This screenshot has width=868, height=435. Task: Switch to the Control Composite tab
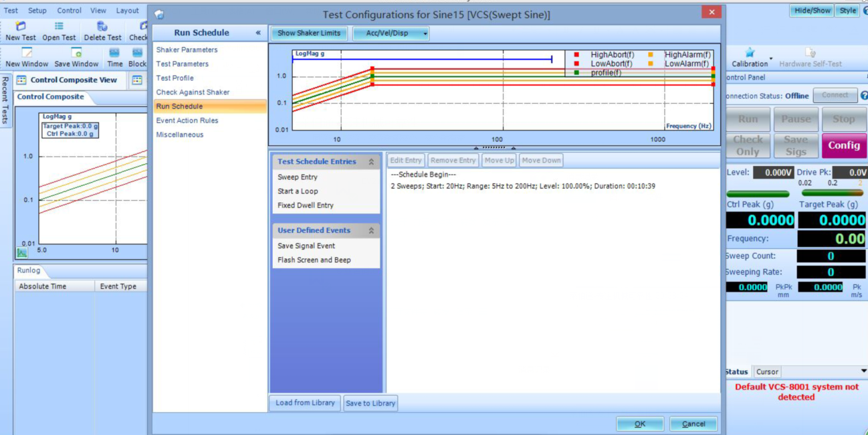point(51,97)
